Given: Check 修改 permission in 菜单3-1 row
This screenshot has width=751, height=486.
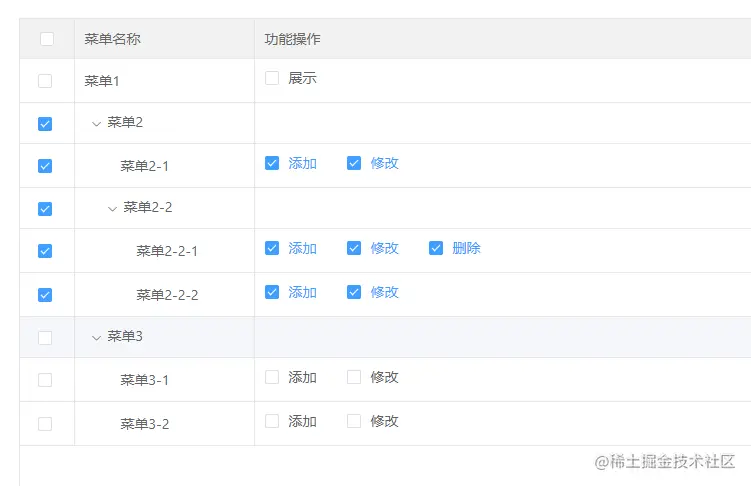Looking at the screenshot, I should click(354, 377).
